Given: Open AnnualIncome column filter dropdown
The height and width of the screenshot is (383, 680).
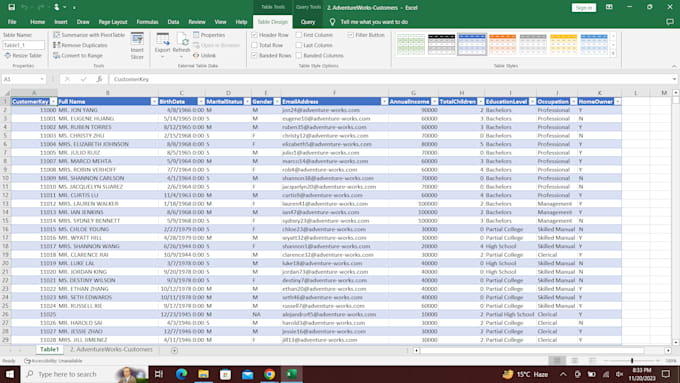Looking at the screenshot, I should (435, 101).
